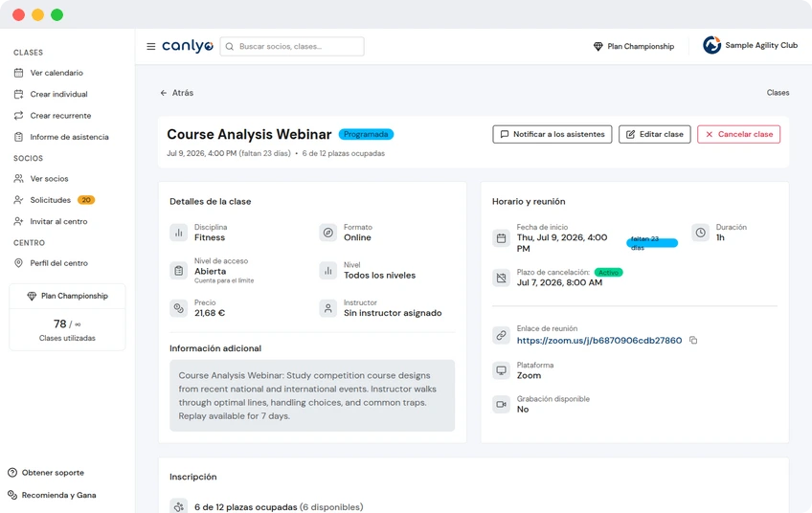
Task: Click the Nivel bar chart icon
Action: click(327, 270)
